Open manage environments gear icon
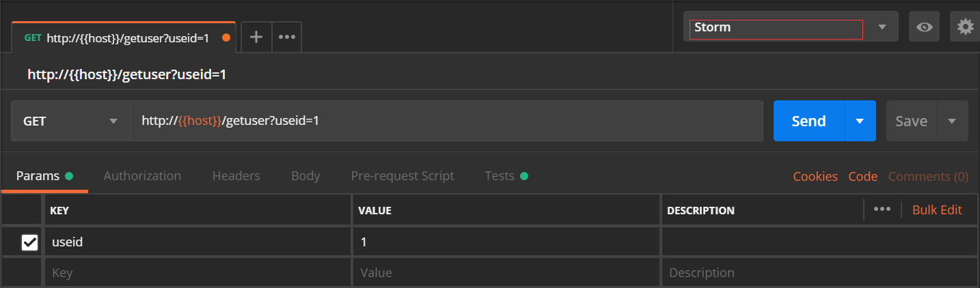This screenshot has height=288, width=980. (x=965, y=27)
